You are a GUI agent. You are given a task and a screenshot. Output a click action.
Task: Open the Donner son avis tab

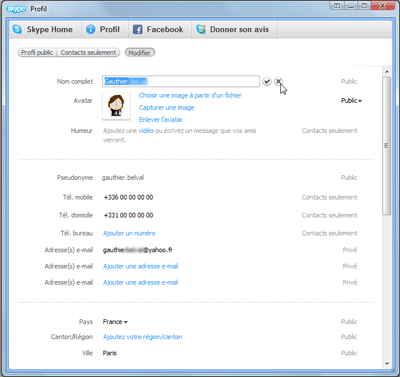[234, 30]
